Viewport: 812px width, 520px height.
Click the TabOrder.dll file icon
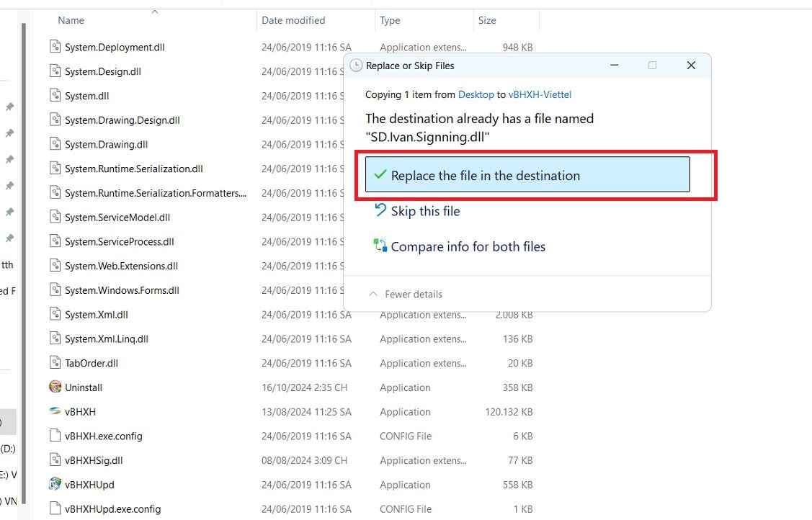click(55, 363)
